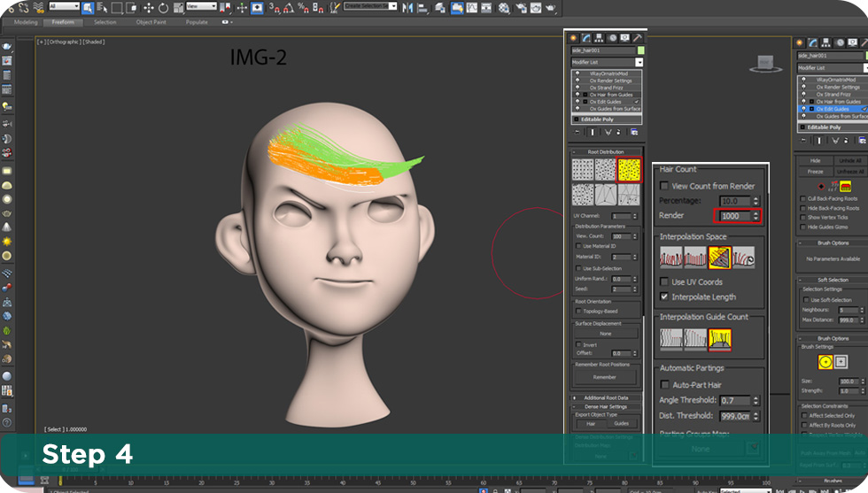Viewport: 868px width, 493px height.
Task: Switch to the Object Paint ribbon tab
Action: point(151,22)
